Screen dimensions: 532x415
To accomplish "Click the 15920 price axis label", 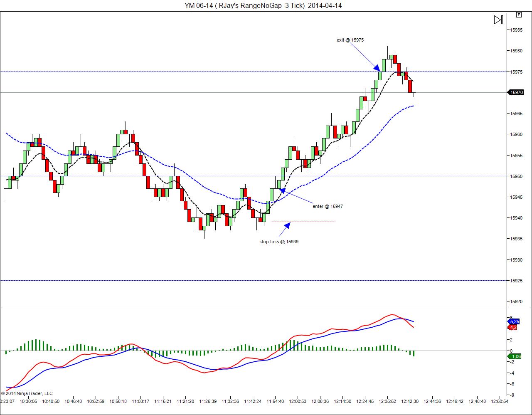I will 516,301.
